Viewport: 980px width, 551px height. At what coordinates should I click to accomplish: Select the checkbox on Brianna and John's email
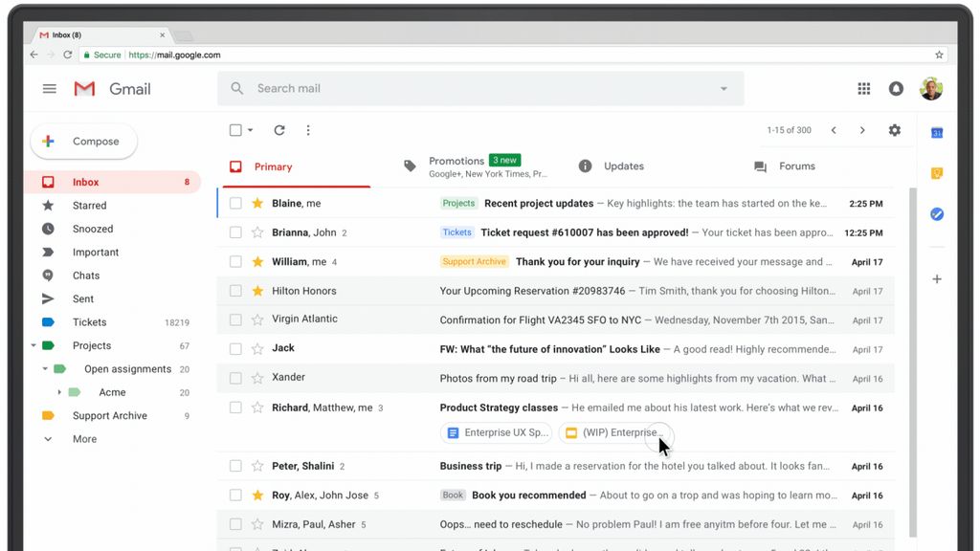click(x=235, y=232)
